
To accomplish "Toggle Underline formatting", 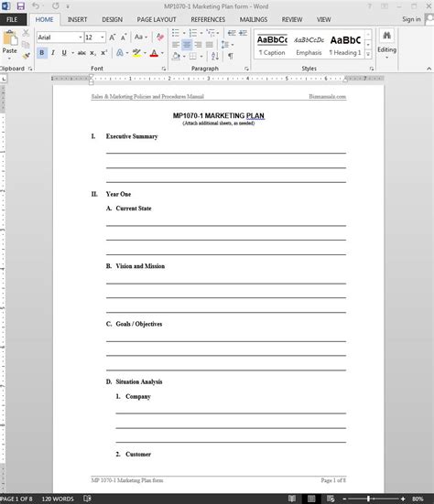I will (64, 53).
